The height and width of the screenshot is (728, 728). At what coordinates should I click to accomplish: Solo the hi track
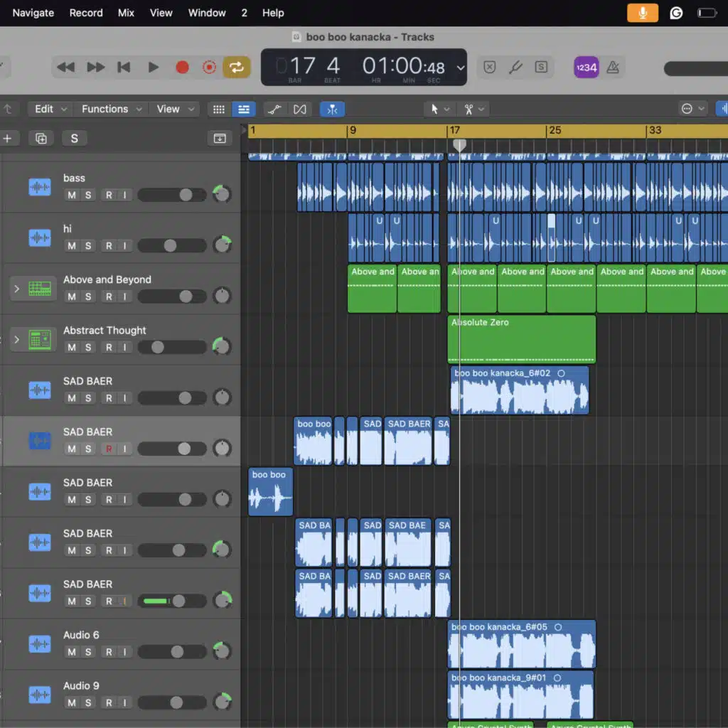click(88, 245)
